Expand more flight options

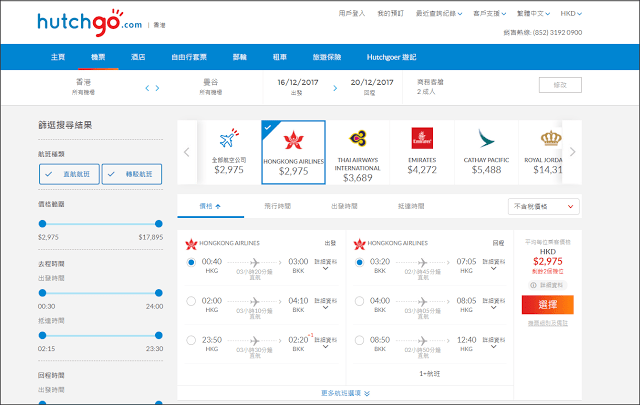[345, 393]
